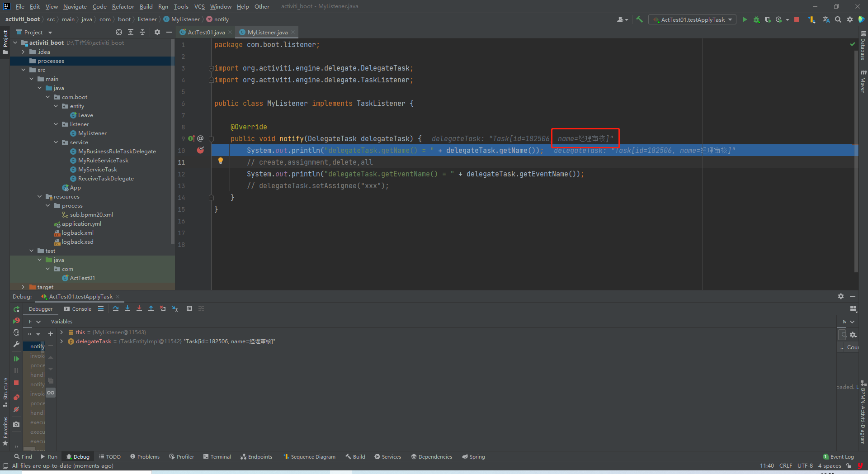
Task: Toggle Mute Breakpoints in the debug sidebar
Action: [16, 409]
